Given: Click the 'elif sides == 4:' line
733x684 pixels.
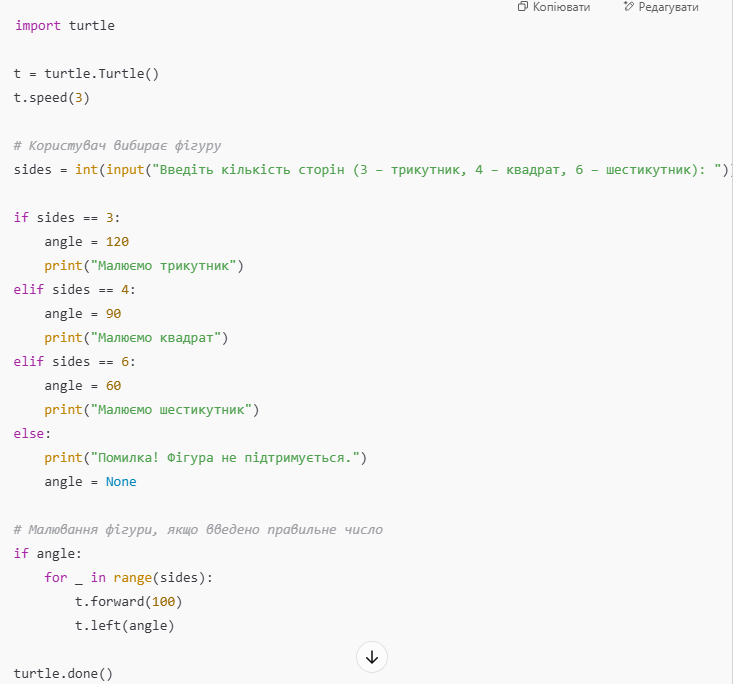Looking at the screenshot, I should click(75, 290).
